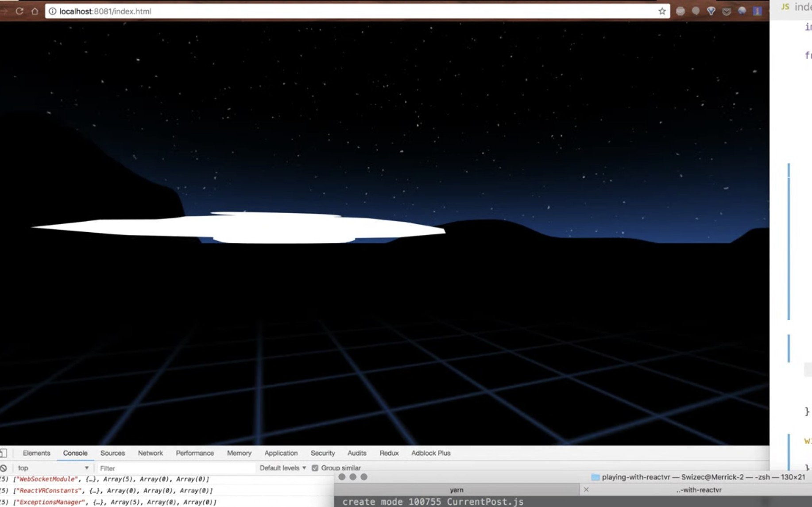812x507 pixels.
Task: Open site information icon in address bar
Action: click(52, 11)
